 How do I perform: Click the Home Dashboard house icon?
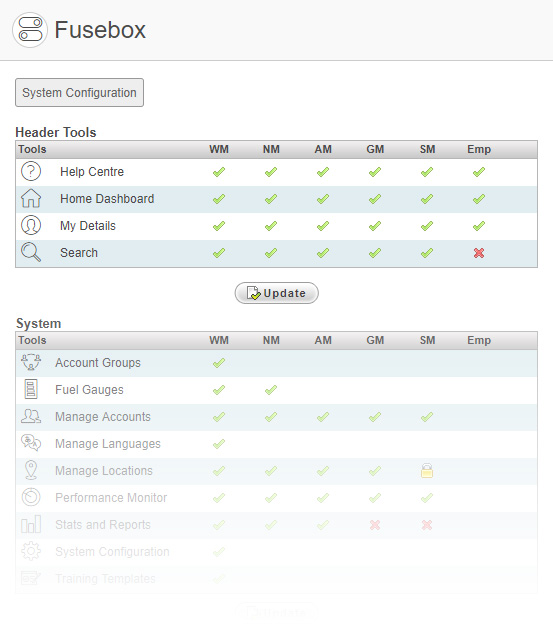pyautogui.click(x=31, y=198)
